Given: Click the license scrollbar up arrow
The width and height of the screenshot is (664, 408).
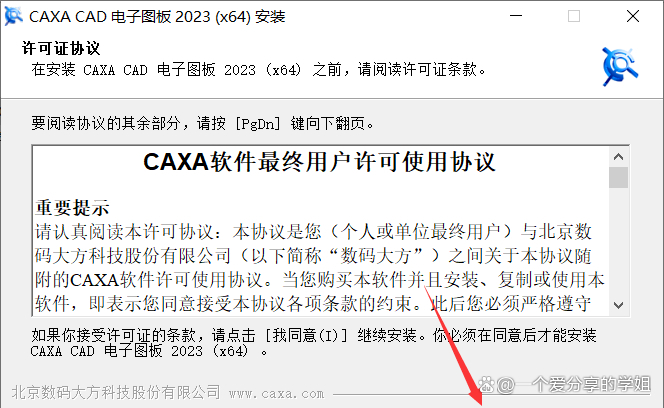Looking at the screenshot, I should pyautogui.click(x=618, y=157).
